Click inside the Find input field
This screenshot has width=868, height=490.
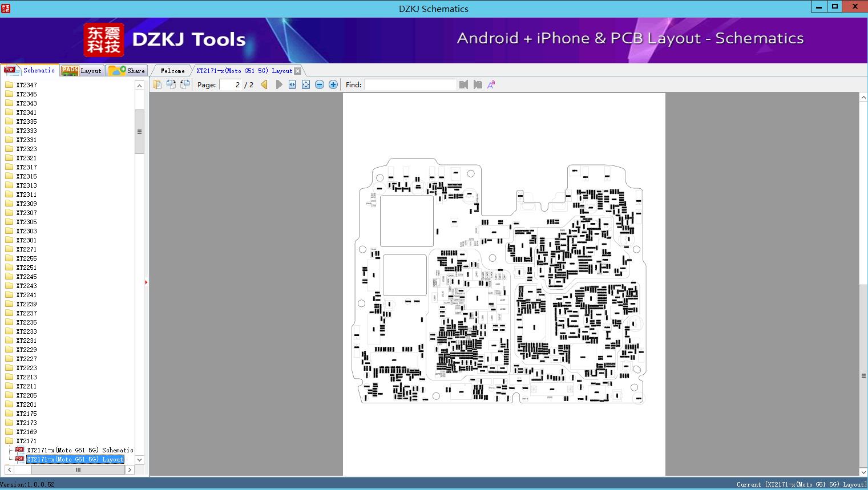(410, 84)
